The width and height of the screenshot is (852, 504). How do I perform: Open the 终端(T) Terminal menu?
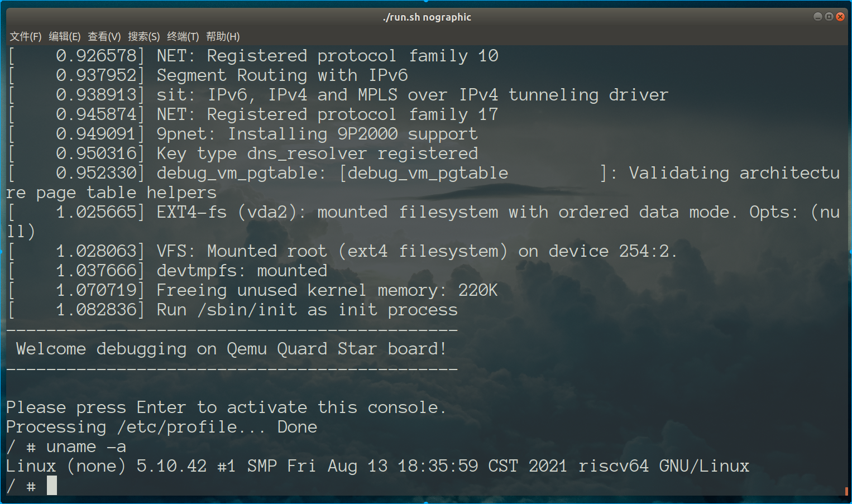(183, 36)
